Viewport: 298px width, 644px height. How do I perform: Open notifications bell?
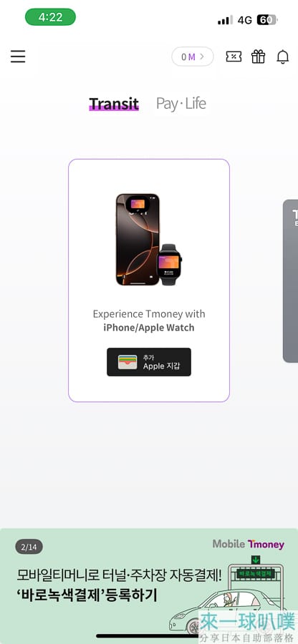coord(282,57)
